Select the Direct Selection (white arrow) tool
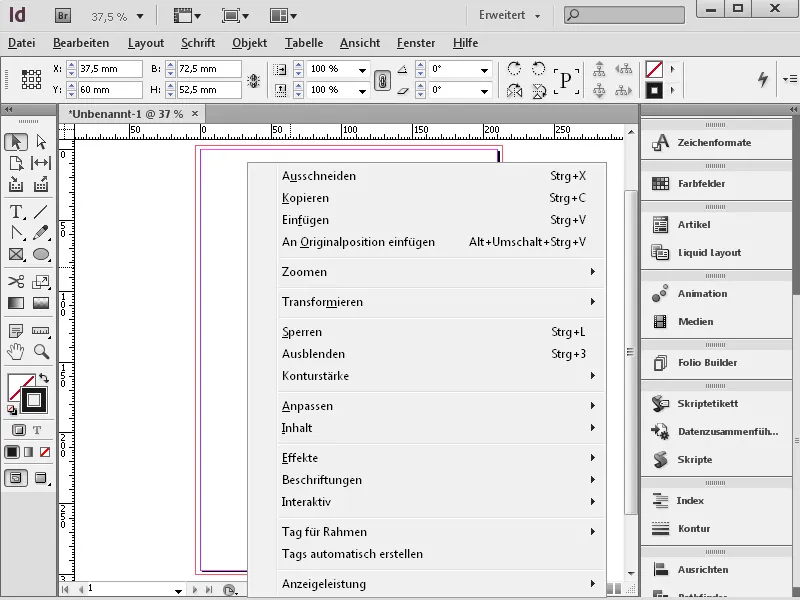 [x=41, y=142]
